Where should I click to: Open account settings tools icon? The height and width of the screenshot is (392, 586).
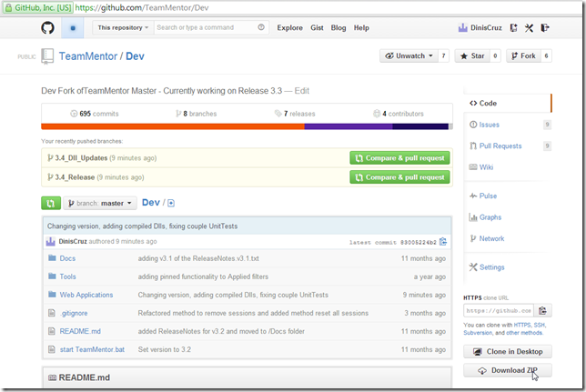[x=529, y=28]
